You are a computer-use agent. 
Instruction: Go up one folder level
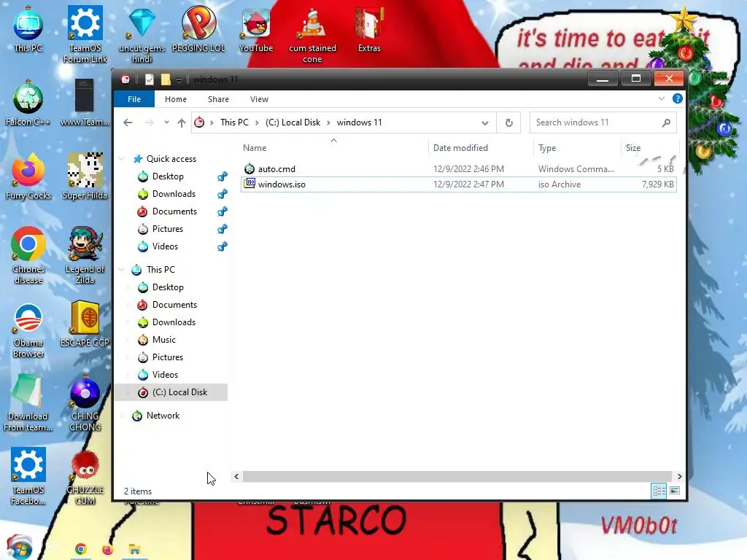(x=182, y=122)
